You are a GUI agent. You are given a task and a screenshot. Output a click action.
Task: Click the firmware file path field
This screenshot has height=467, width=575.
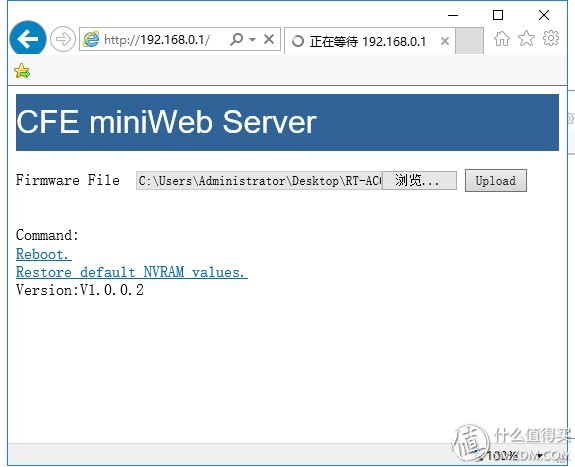point(259,180)
